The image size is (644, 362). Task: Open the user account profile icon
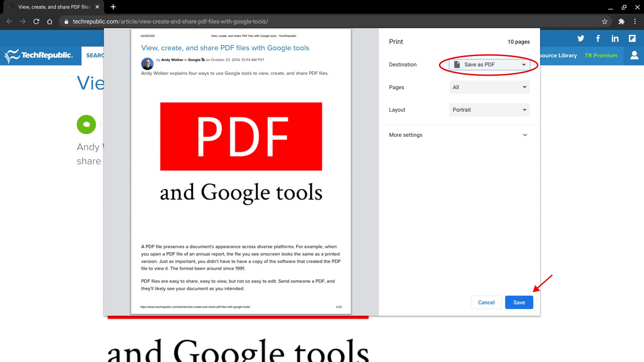[x=634, y=55]
